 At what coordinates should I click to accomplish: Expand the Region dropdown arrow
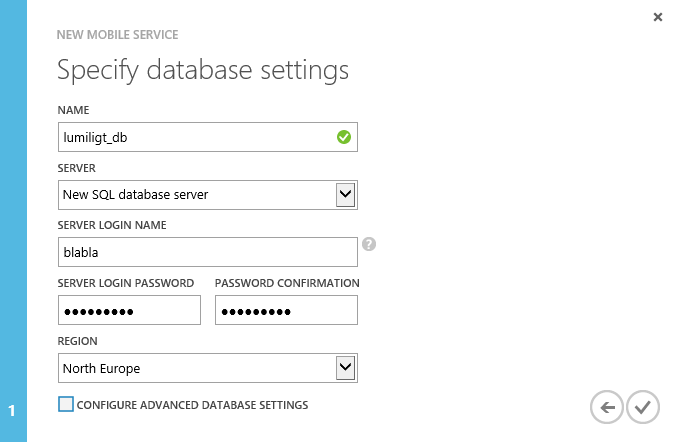pyautogui.click(x=345, y=368)
